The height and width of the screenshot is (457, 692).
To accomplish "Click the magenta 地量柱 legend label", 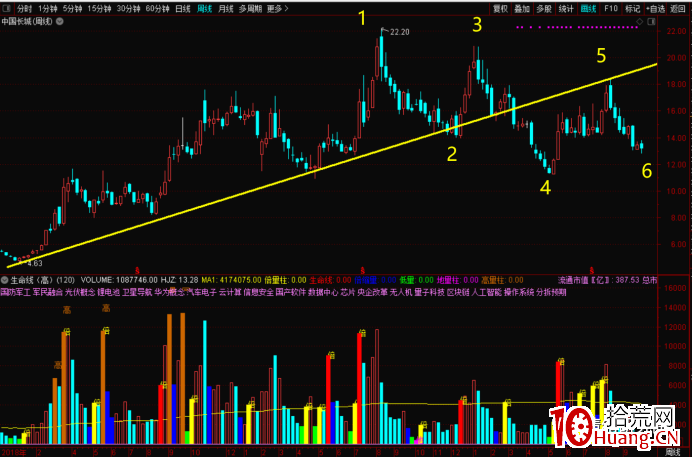I will click(x=448, y=280).
